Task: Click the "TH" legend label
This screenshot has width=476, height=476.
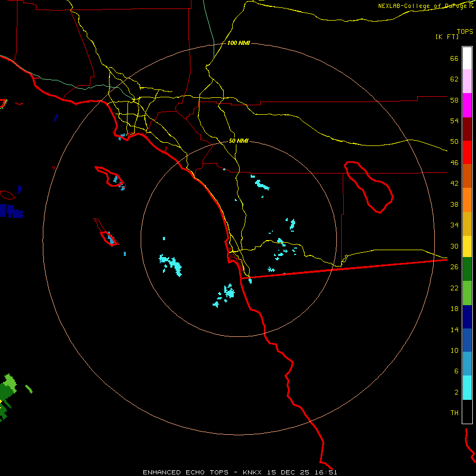Action: pyautogui.click(x=454, y=413)
